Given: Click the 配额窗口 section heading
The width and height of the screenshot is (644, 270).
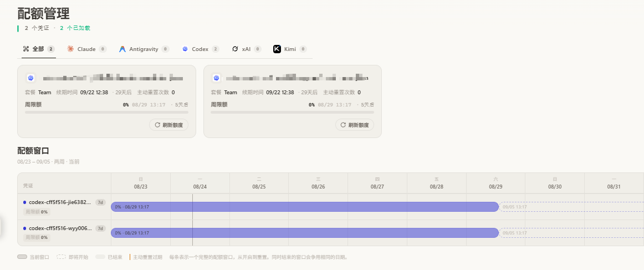Looking at the screenshot, I should tap(33, 151).
